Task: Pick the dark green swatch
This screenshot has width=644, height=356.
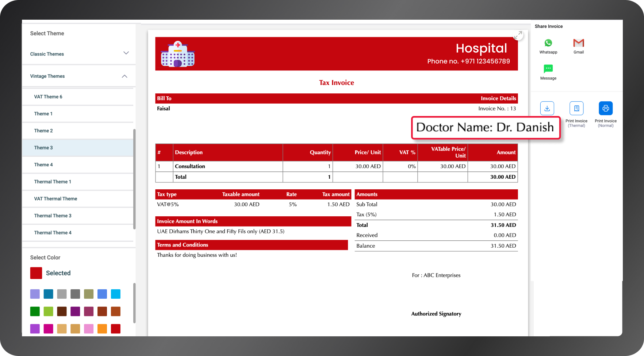Action: point(35,311)
